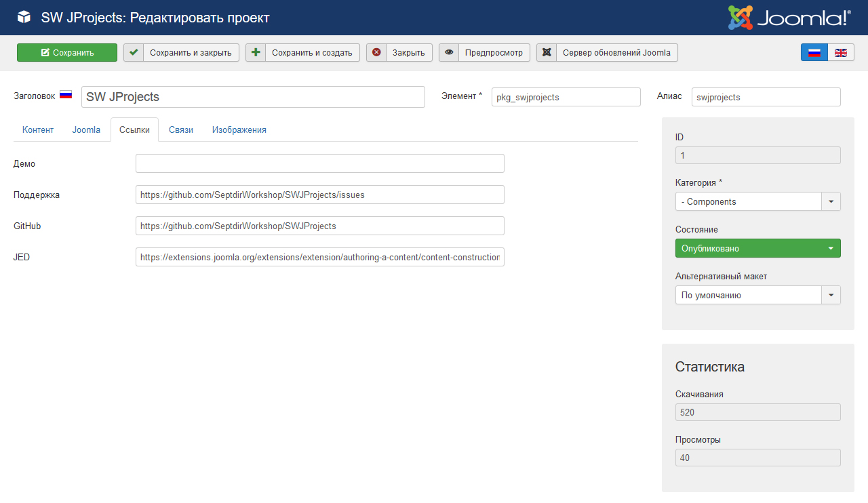Viewport: 868px width, 503px height.
Task: Click the Сохранить и закрыть button label
Action: pyautogui.click(x=191, y=53)
